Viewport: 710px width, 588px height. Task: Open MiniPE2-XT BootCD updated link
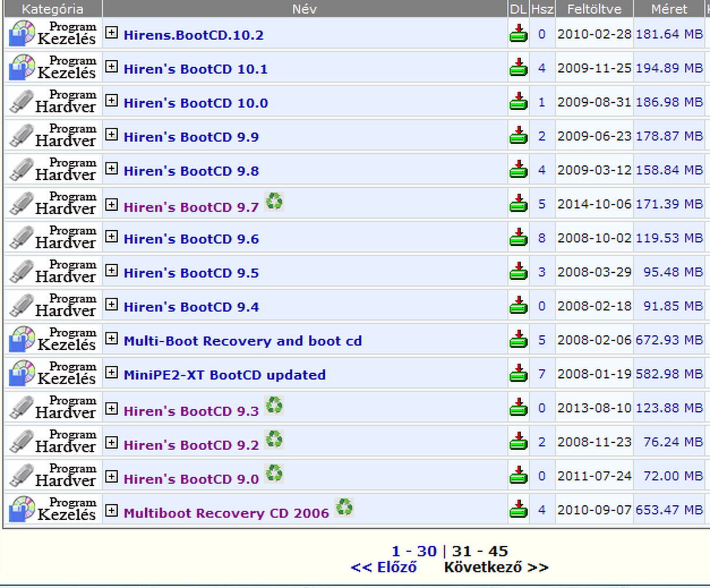(224, 374)
